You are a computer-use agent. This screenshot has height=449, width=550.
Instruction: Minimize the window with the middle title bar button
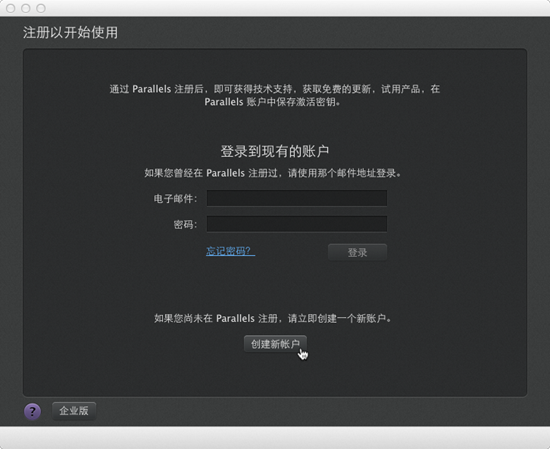coord(26,8)
